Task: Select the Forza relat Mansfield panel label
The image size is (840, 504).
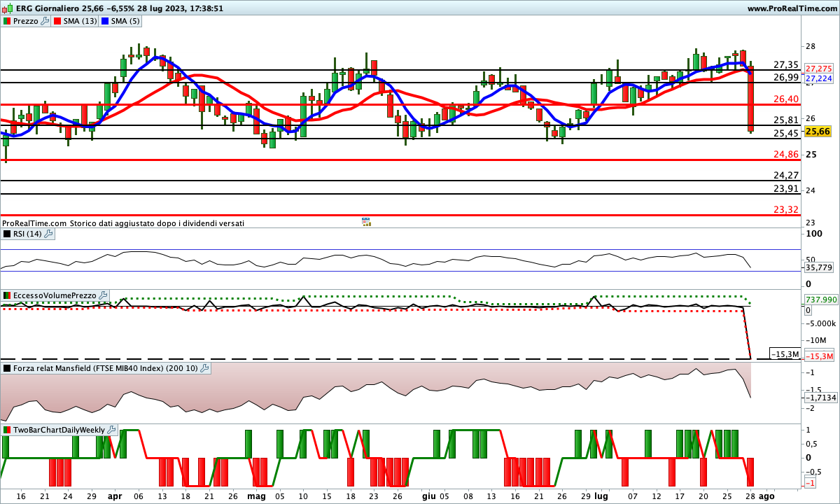Action: point(106,367)
